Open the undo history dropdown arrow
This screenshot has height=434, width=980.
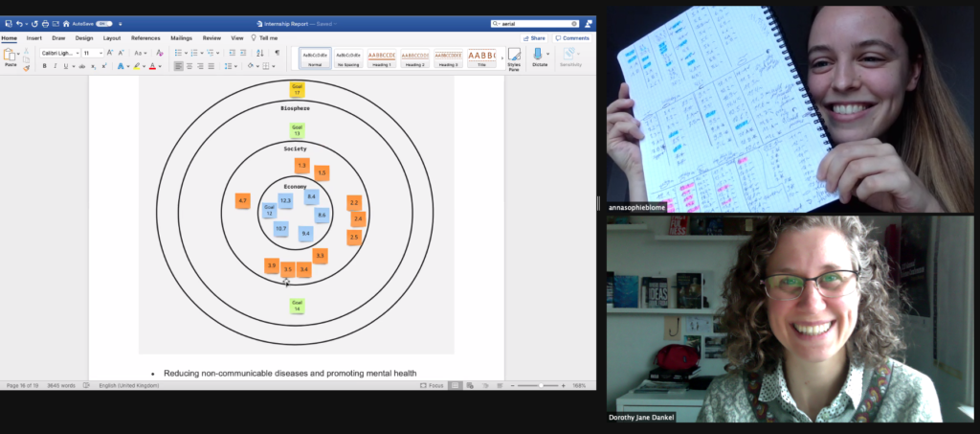coord(26,24)
